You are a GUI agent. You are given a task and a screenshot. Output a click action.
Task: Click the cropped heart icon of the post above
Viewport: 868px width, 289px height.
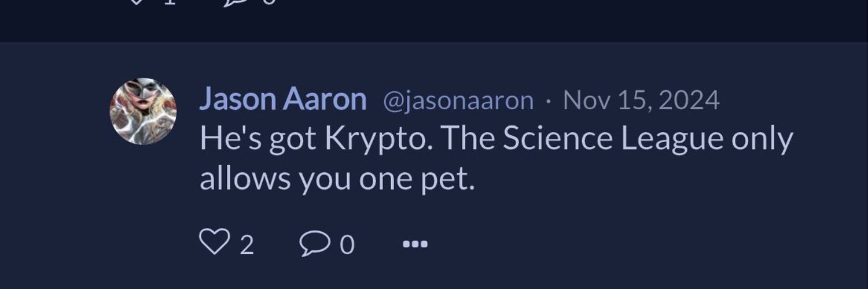(x=137, y=2)
